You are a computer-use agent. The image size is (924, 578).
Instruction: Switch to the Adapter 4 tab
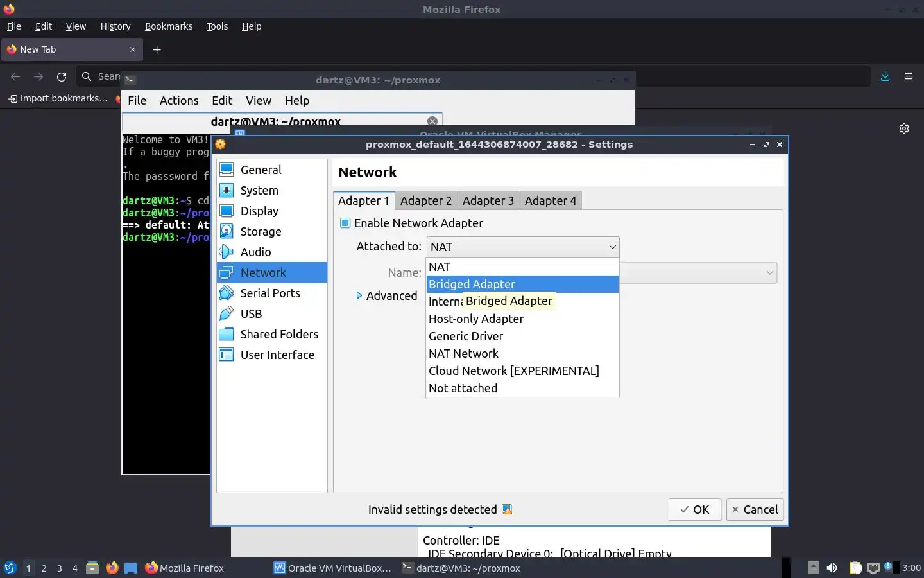(551, 200)
